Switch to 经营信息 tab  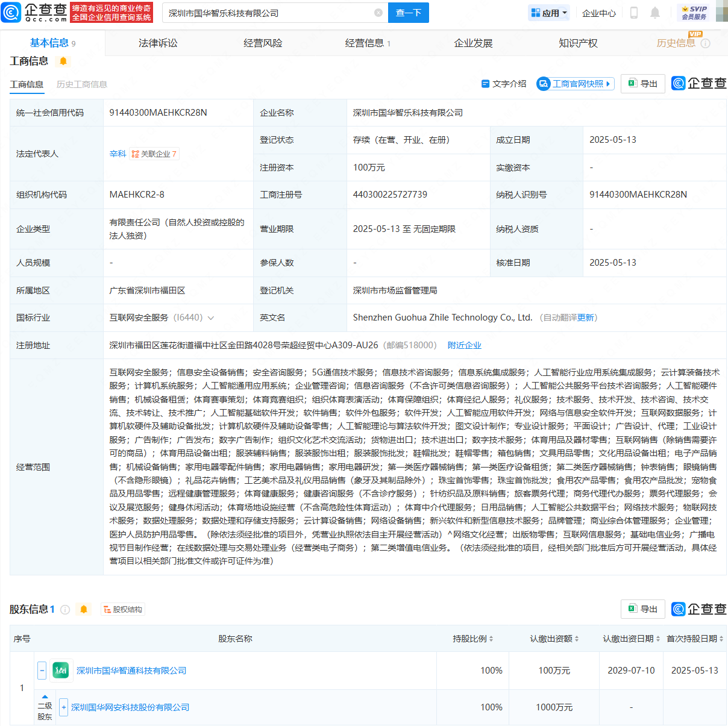click(368, 43)
